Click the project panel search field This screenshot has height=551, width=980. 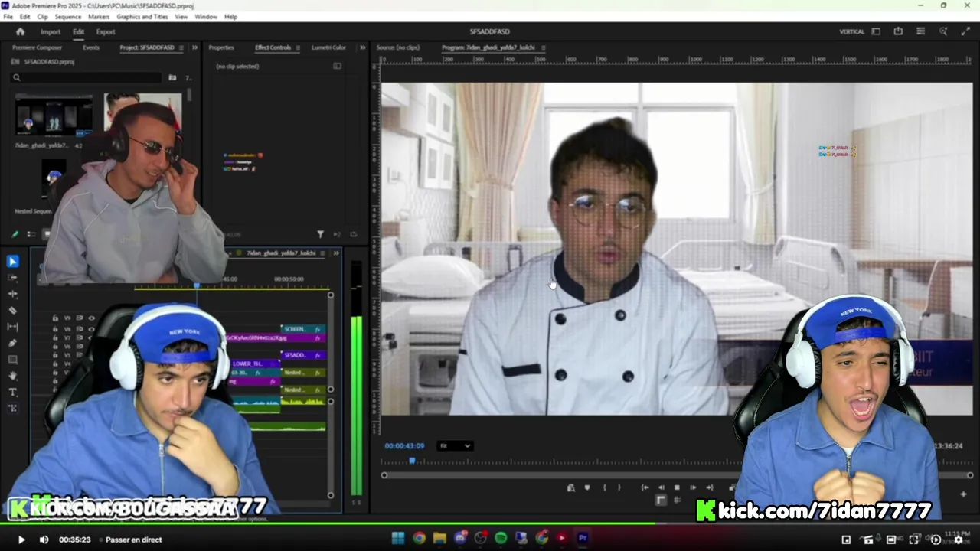[87, 77]
